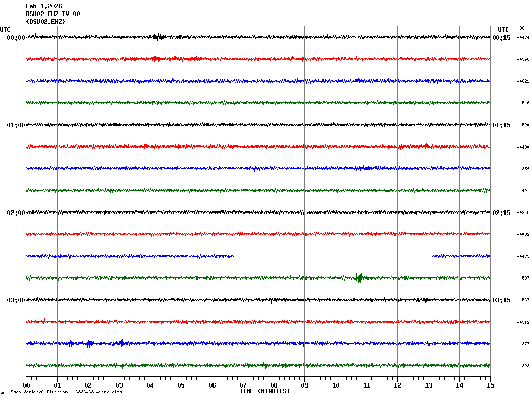Click the 07 minute tick label
Viewport: 532px width, 399px height.
[x=243, y=385]
